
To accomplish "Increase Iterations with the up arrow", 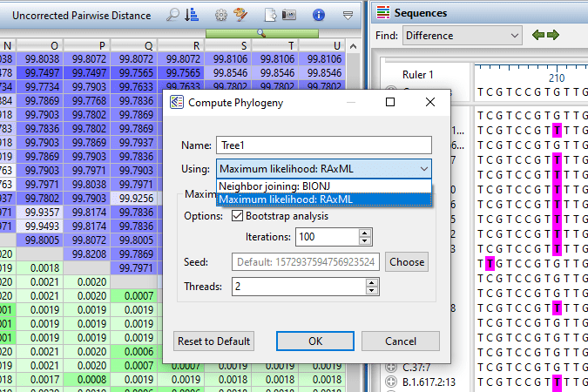I will click(x=364, y=233).
